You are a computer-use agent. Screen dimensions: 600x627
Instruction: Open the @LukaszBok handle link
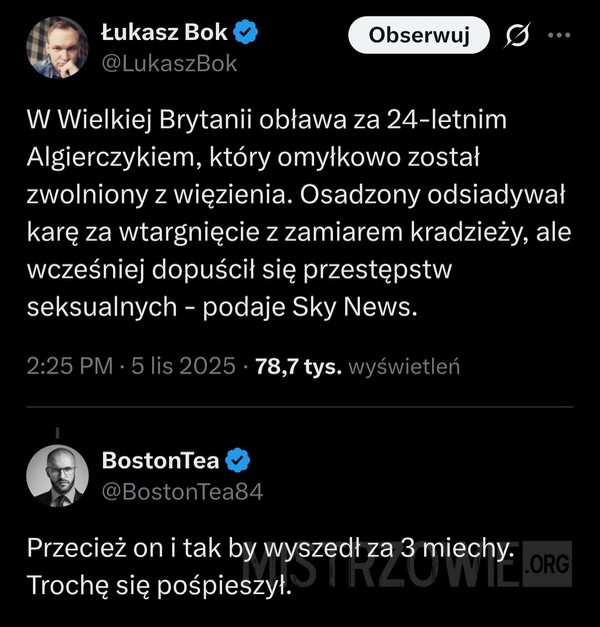coord(169,64)
